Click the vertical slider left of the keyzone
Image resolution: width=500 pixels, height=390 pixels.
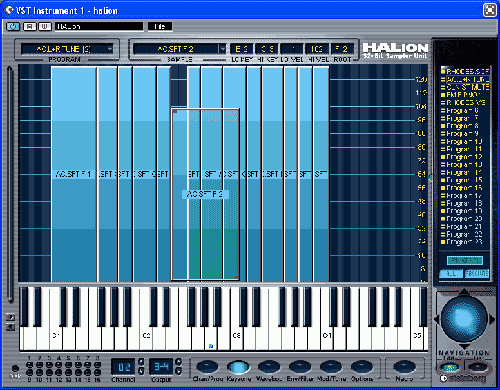pyautogui.click(x=10, y=184)
